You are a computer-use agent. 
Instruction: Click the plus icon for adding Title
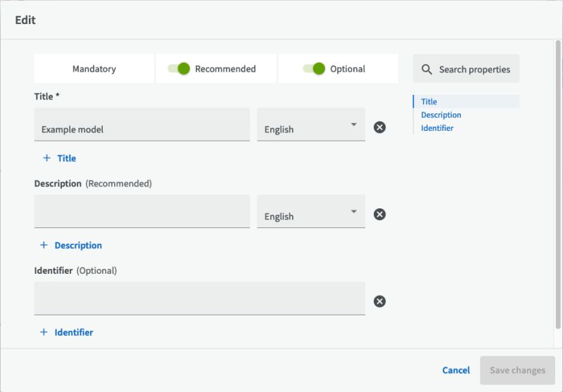click(46, 158)
